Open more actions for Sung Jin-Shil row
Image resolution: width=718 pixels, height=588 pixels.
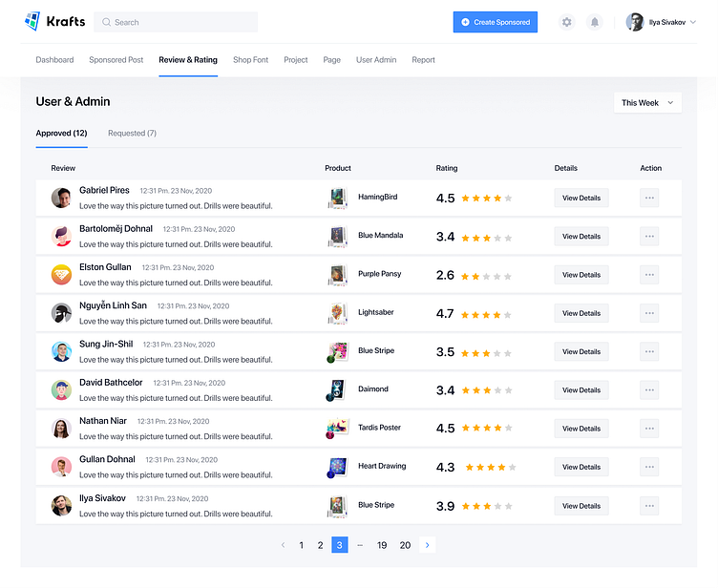pyautogui.click(x=649, y=351)
